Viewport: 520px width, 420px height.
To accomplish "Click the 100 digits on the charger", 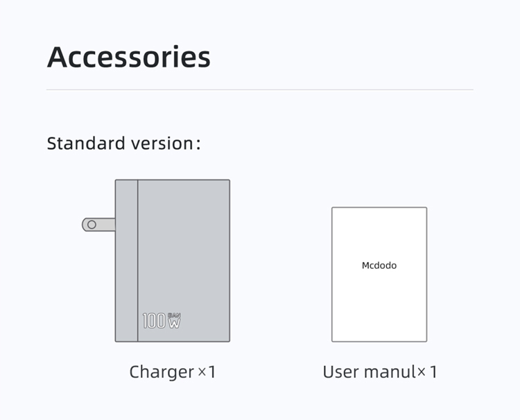I will click(x=154, y=321).
